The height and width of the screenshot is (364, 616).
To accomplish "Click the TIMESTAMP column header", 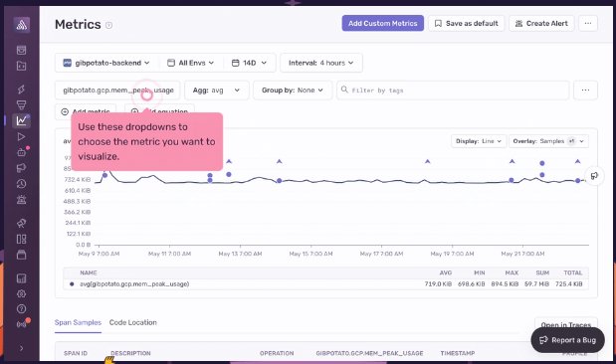I will click(458, 353).
